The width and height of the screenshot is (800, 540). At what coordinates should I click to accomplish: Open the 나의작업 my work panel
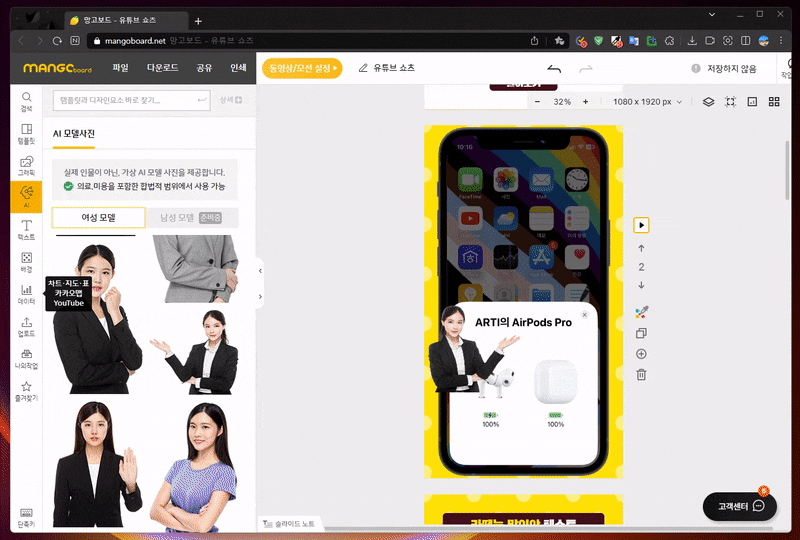point(26,359)
